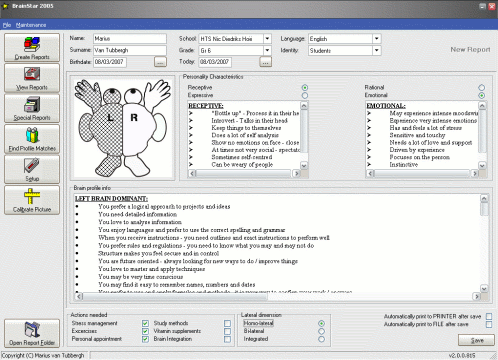498x360 pixels.
Task: Expand the School dropdown
Action: click(267, 39)
